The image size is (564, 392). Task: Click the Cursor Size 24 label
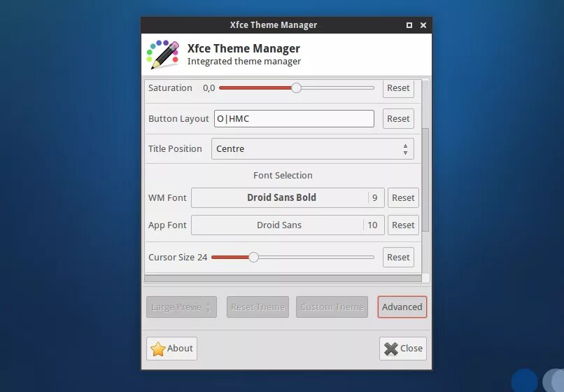178,258
